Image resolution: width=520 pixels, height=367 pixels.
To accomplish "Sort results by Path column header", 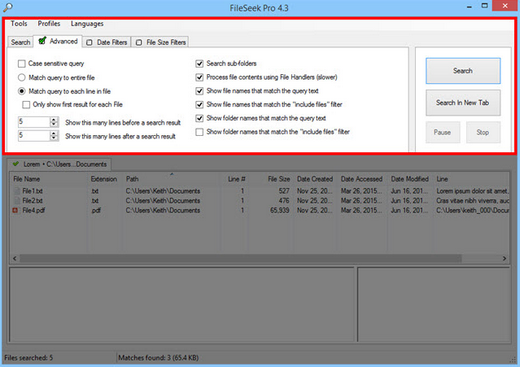I will (172, 179).
